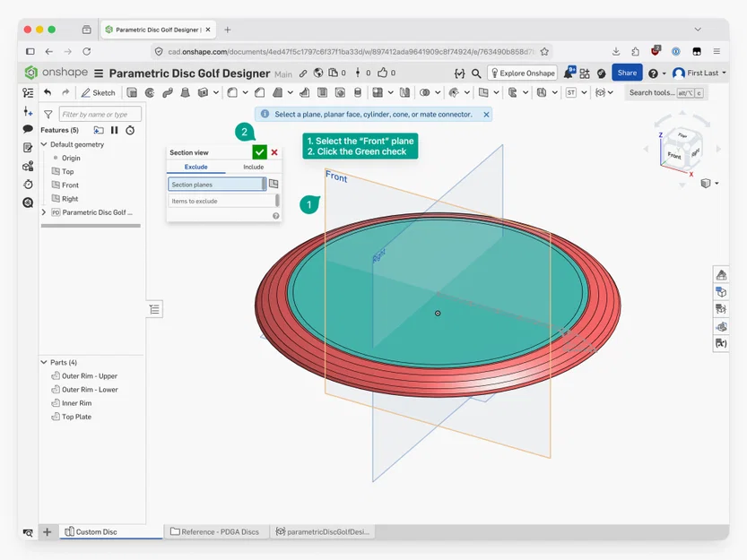The width and height of the screenshot is (747, 560).
Task: Select the Fillet tool icon
Action: click(x=232, y=93)
